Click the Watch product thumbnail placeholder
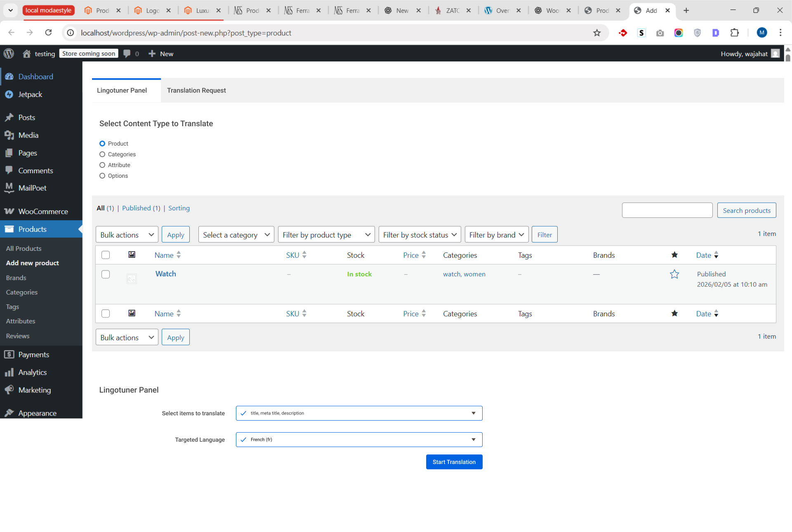 [x=132, y=279]
